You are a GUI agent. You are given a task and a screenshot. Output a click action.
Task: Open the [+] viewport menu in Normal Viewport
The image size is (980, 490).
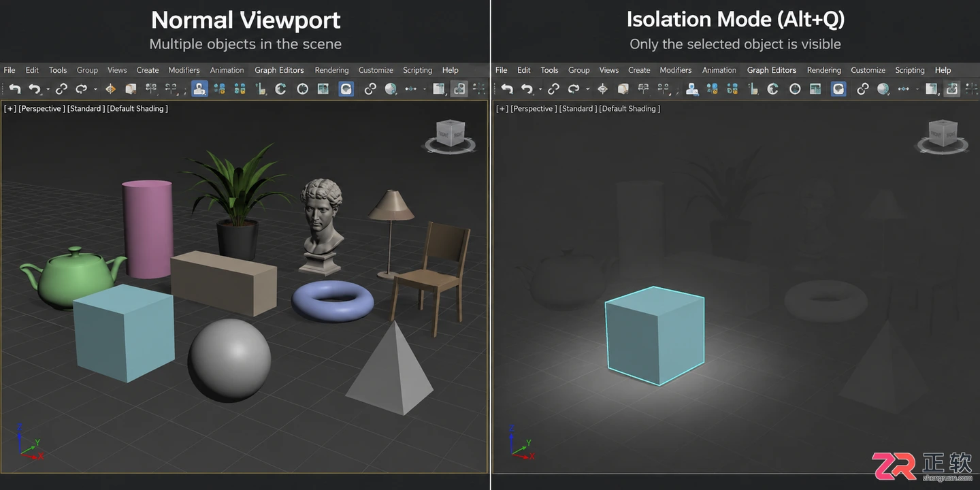[10, 108]
